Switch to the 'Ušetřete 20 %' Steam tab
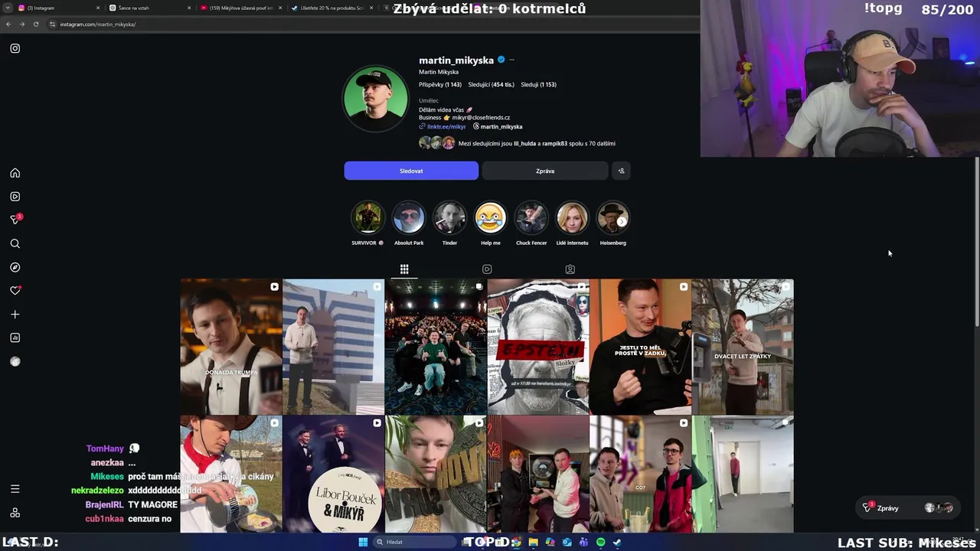The image size is (980, 551). [x=331, y=8]
